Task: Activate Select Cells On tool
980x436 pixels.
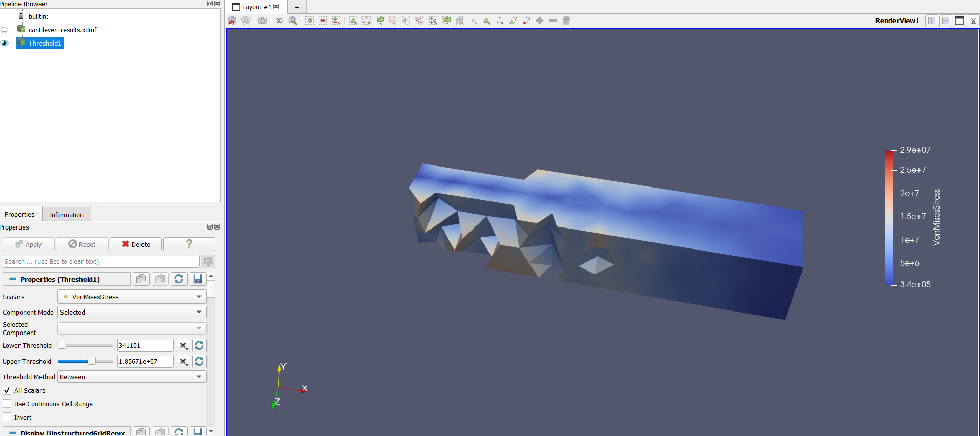Action: [353, 20]
